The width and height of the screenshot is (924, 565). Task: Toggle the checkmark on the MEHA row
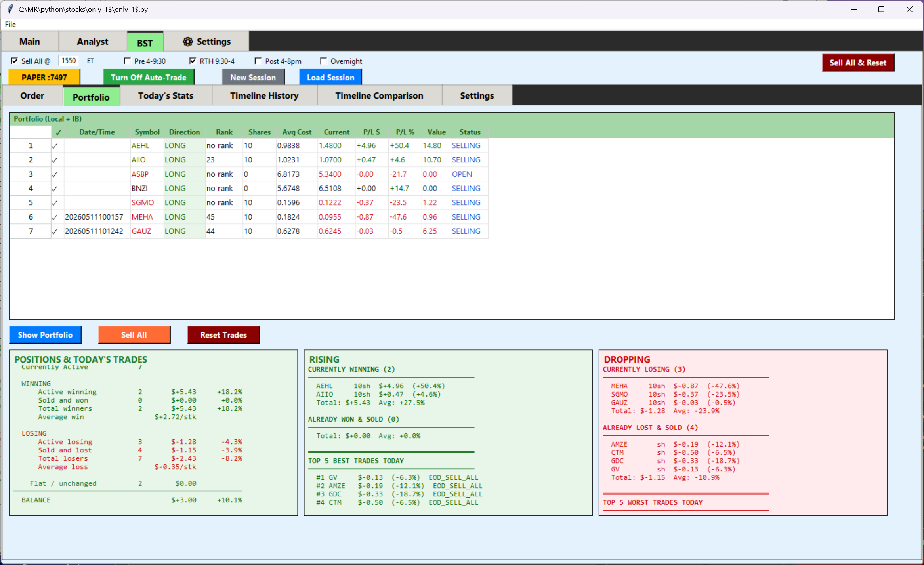[x=55, y=217]
